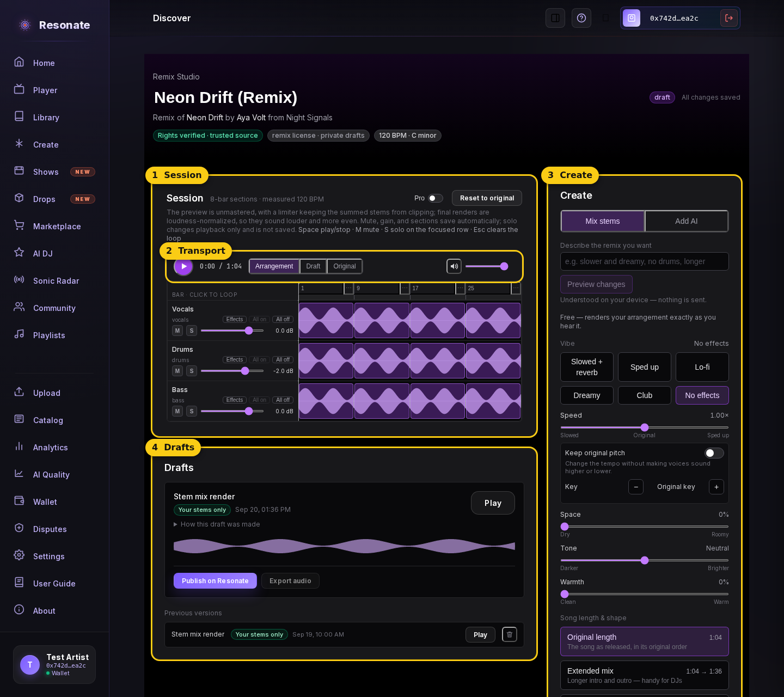Open Effects for the Vocals stem
The width and height of the screenshot is (784, 697).
click(x=235, y=320)
